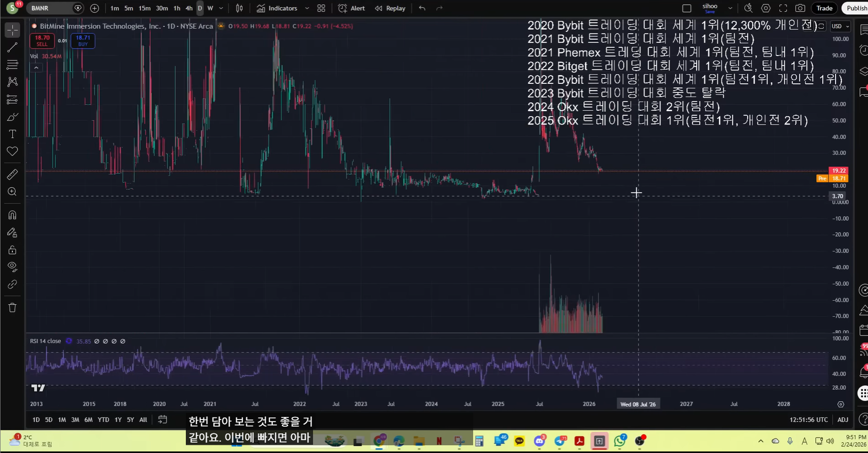Activate the zoom in tool
This screenshot has height=453, width=868.
[x=12, y=192]
